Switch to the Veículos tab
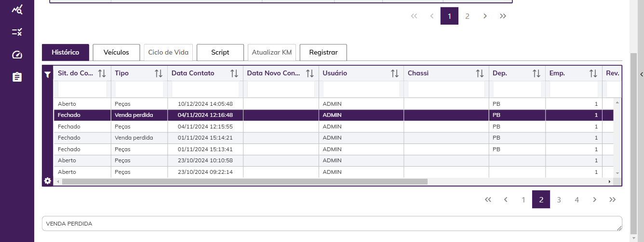The width and height of the screenshot is (644, 242). [x=116, y=52]
